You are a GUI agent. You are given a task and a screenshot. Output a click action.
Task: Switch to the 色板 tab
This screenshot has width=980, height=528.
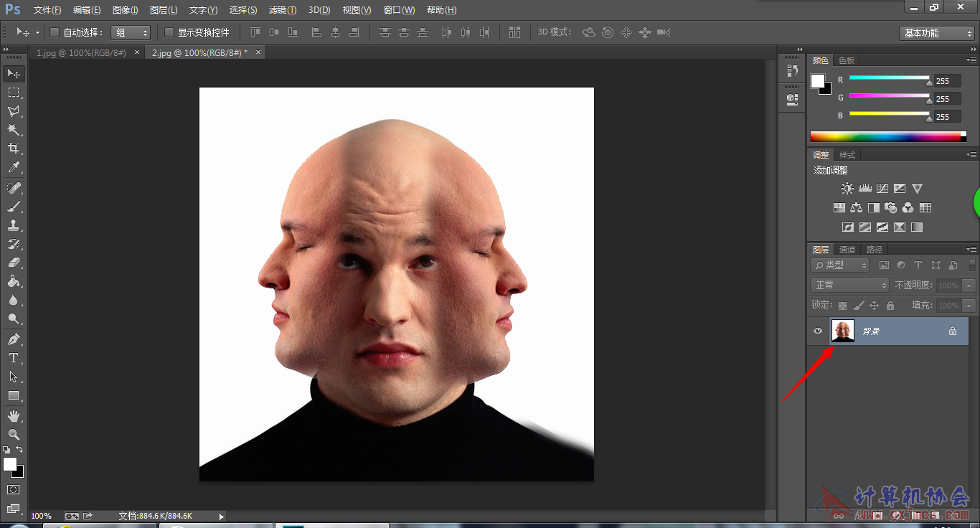point(847,61)
